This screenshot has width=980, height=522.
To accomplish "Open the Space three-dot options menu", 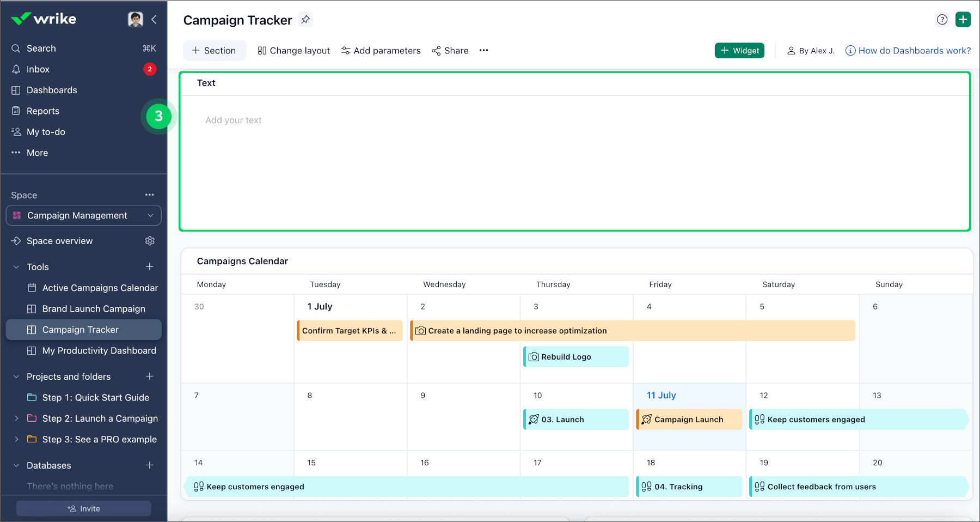I will (149, 195).
